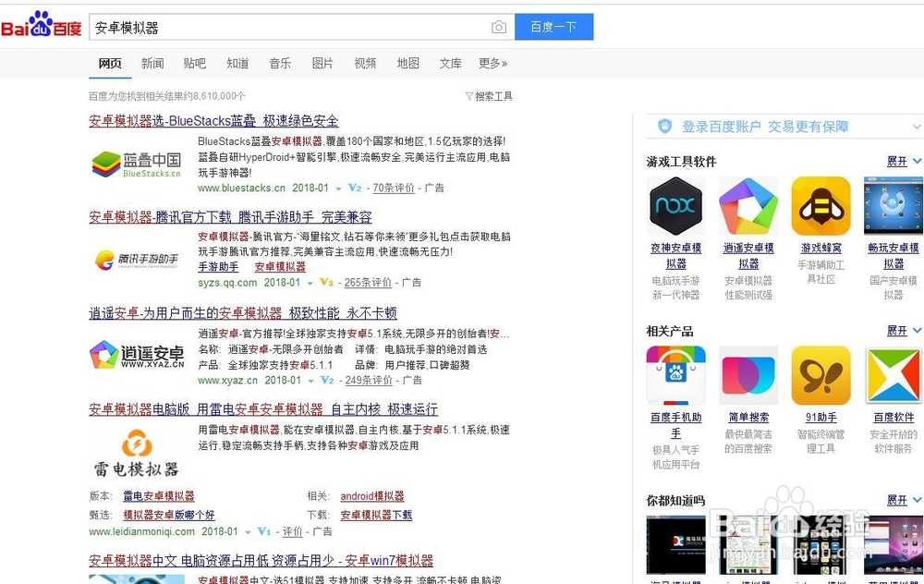Click the 91助手 butterfly icon

pyautogui.click(x=821, y=374)
